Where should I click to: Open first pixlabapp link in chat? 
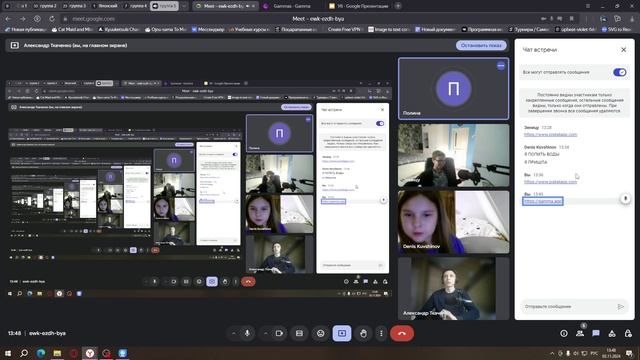point(550,134)
